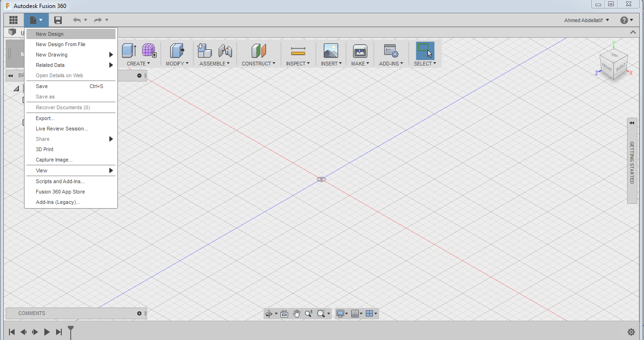Select the Press Pull icon in Modify

[177, 51]
